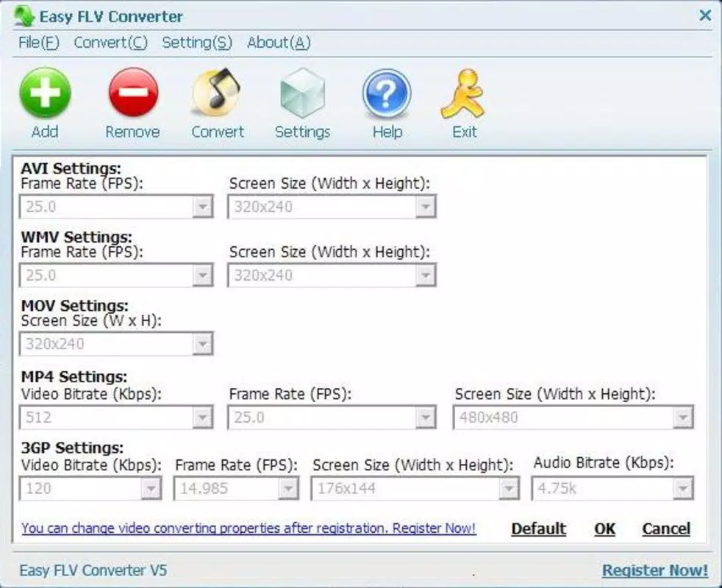Click the Default button
Image resolution: width=722 pixels, height=588 pixels.
click(x=539, y=528)
